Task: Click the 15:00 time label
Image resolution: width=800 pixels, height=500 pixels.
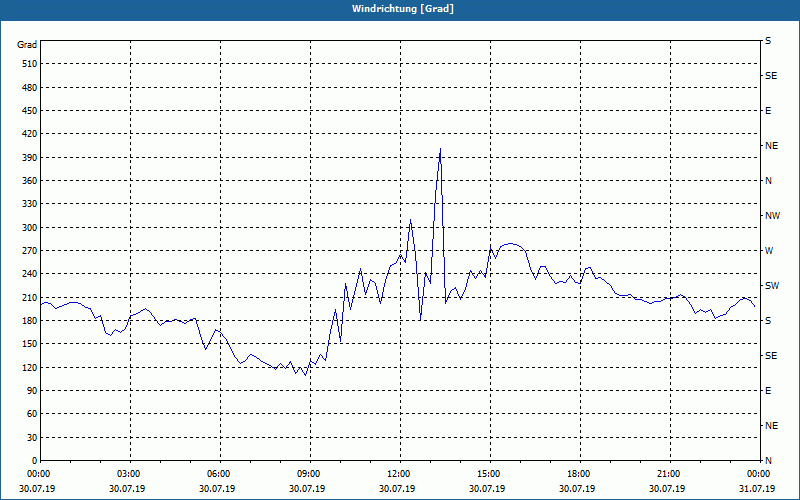Action: (488, 474)
